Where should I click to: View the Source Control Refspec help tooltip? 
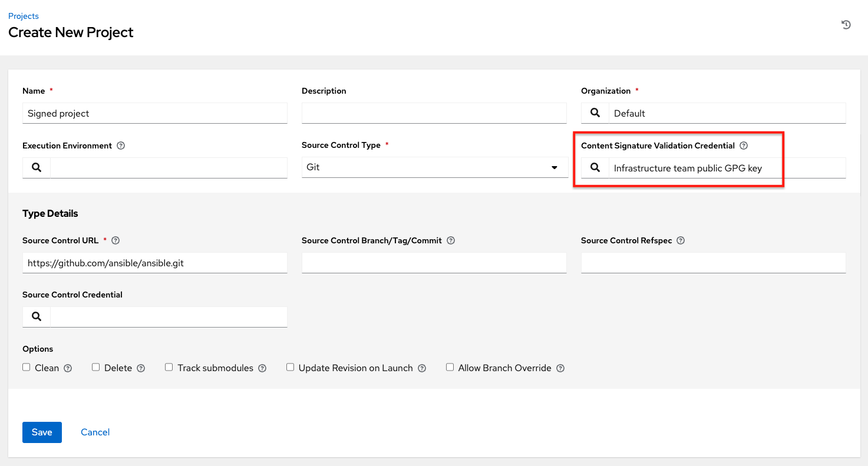680,240
